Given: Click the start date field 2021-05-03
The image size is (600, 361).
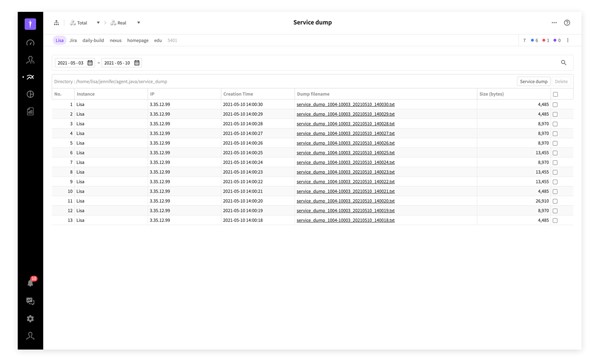Looking at the screenshot, I should click(75, 62).
